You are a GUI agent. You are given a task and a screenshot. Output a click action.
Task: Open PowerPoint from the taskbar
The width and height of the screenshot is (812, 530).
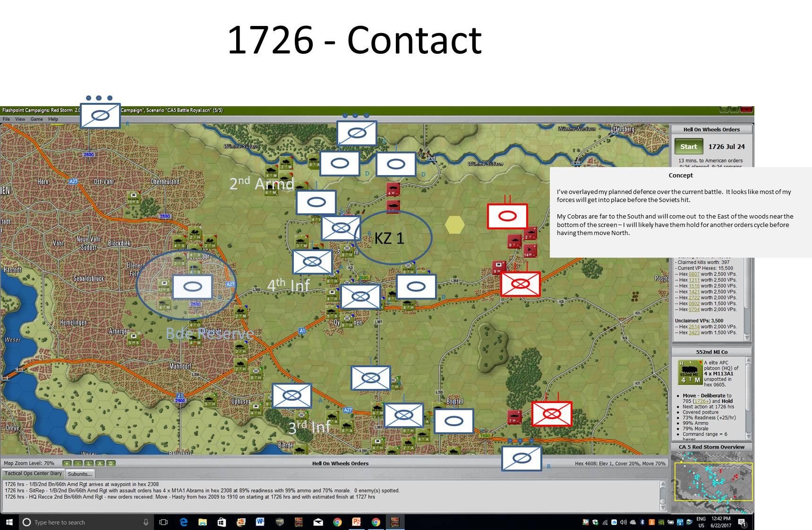(x=356, y=522)
